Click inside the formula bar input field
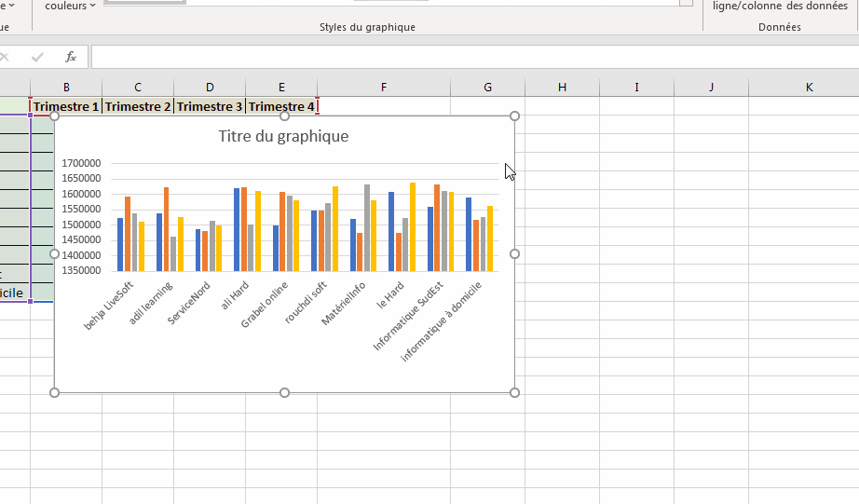The height and width of the screenshot is (504, 859). (x=475, y=57)
